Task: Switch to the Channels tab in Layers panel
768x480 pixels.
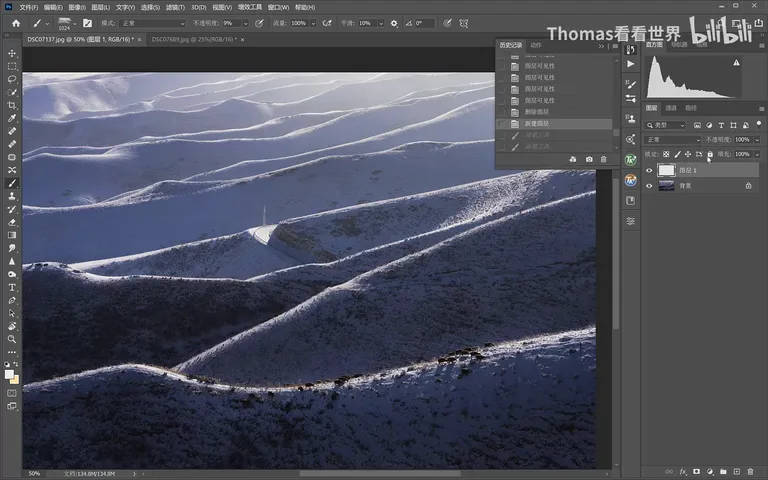Action: 671,108
